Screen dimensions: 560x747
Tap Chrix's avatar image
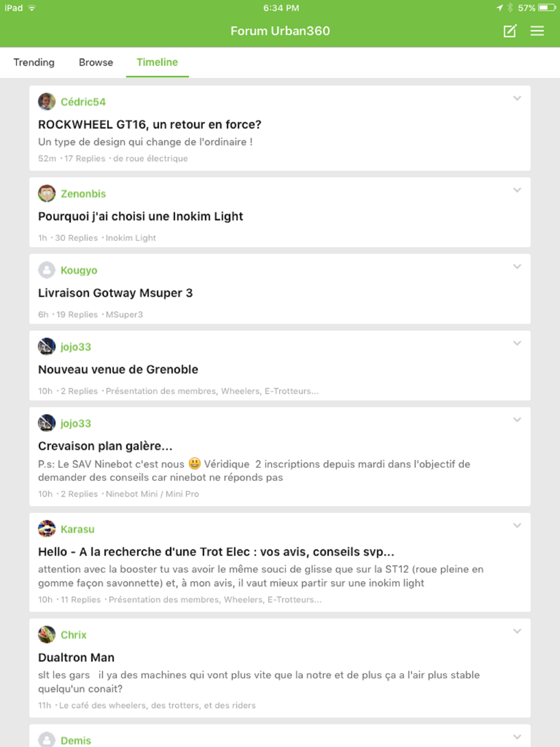(x=46, y=635)
